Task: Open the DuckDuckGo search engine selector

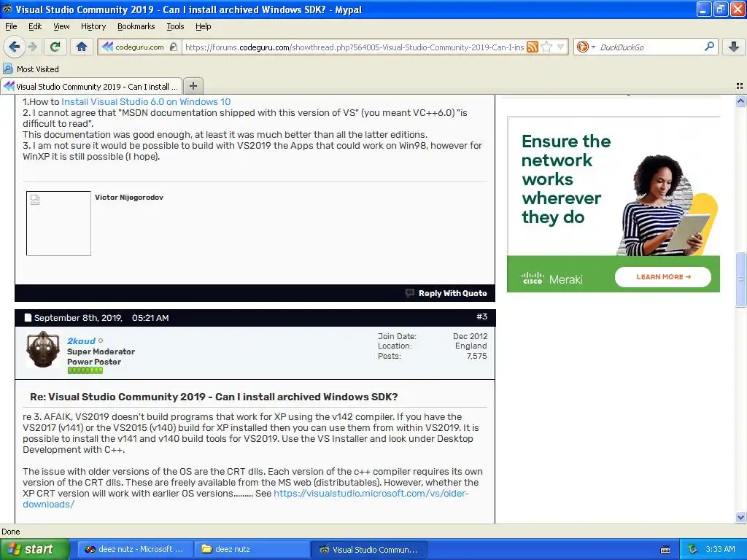Action: pyautogui.click(x=586, y=47)
